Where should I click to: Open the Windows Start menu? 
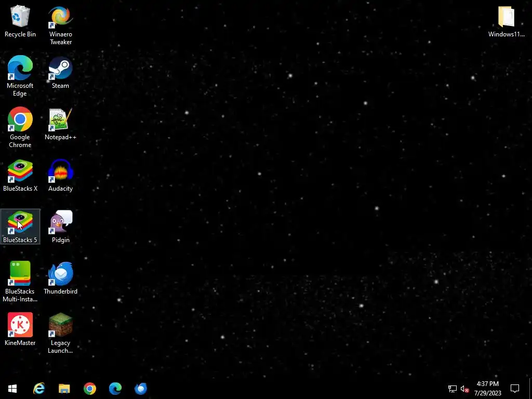12,389
